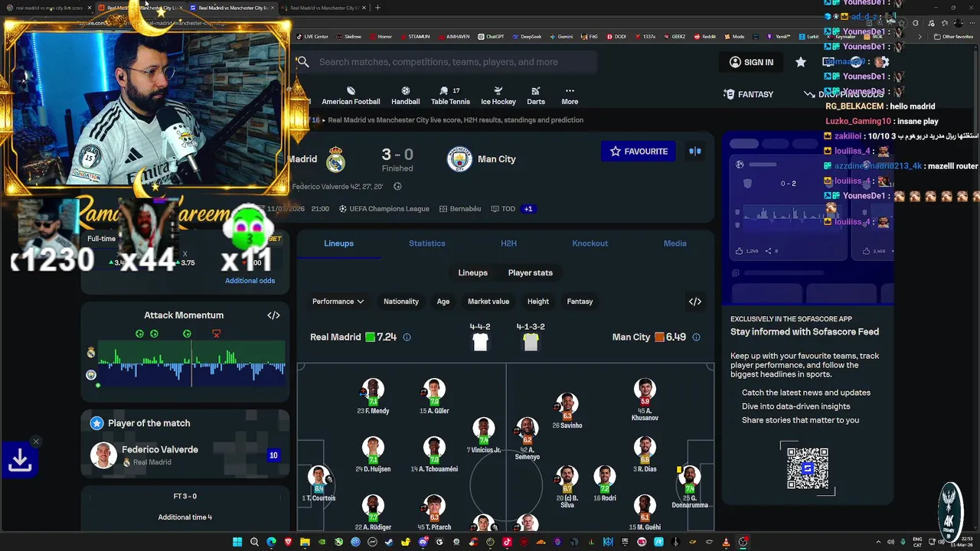Toggle the Age filter chip

point(443,302)
